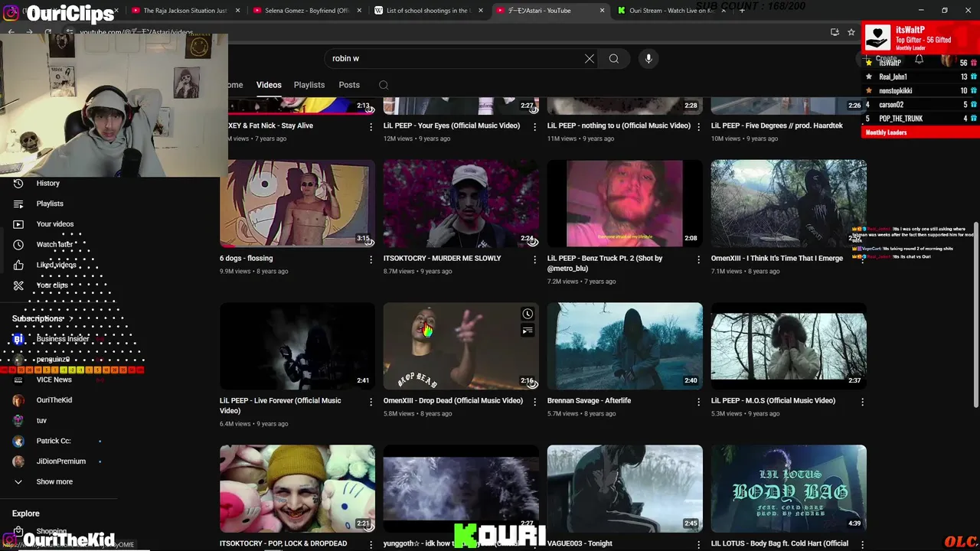Open options menu for Benz Truck Pt. 2
The image size is (980, 551).
698,259
